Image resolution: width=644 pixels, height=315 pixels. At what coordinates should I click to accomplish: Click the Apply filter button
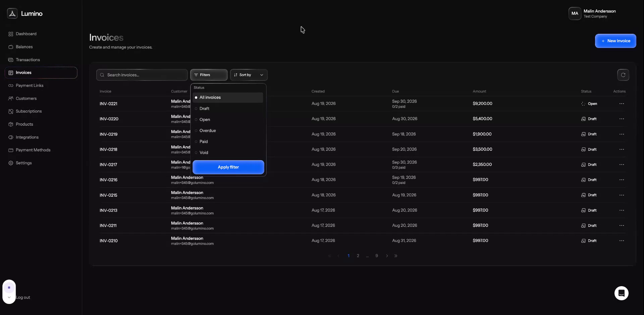pyautogui.click(x=228, y=167)
